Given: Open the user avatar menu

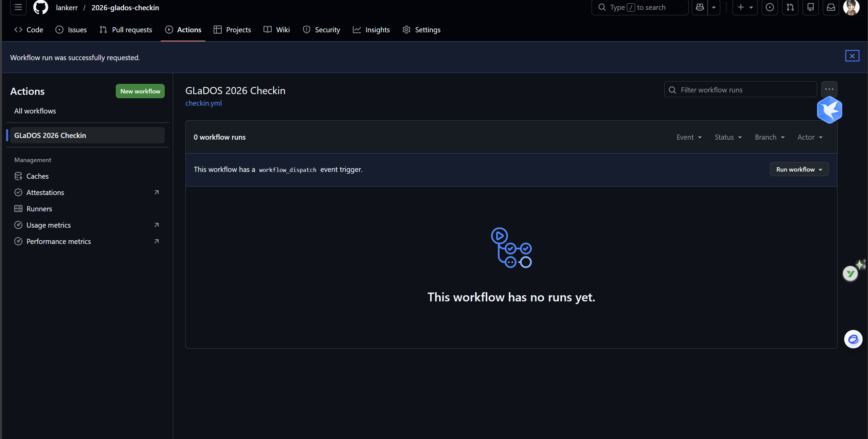Looking at the screenshot, I should click(851, 7).
